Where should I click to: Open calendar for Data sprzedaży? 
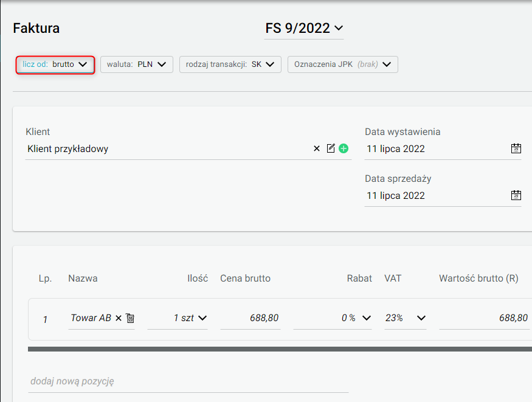click(x=516, y=195)
